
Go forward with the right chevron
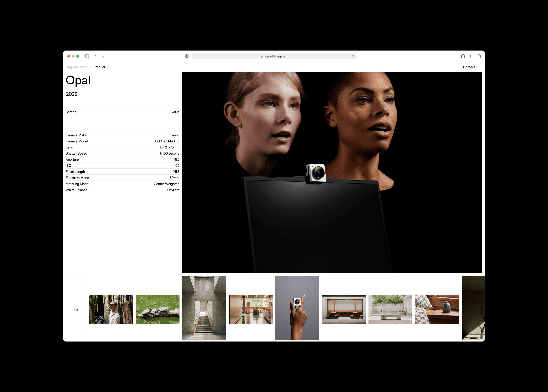[x=103, y=56]
